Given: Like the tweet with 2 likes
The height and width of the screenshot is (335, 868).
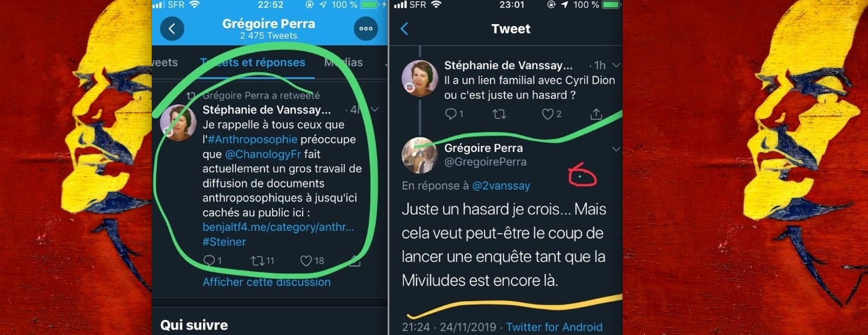Looking at the screenshot, I should pyautogui.click(x=548, y=113).
